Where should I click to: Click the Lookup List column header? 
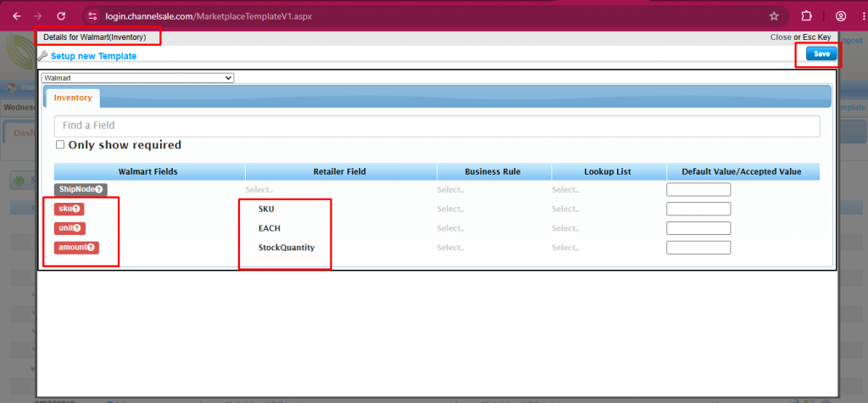(607, 172)
